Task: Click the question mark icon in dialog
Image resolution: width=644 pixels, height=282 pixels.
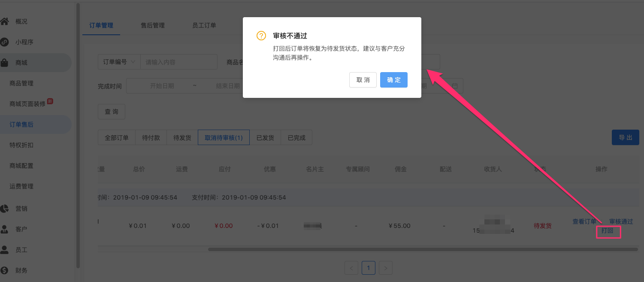Action: pyautogui.click(x=261, y=36)
